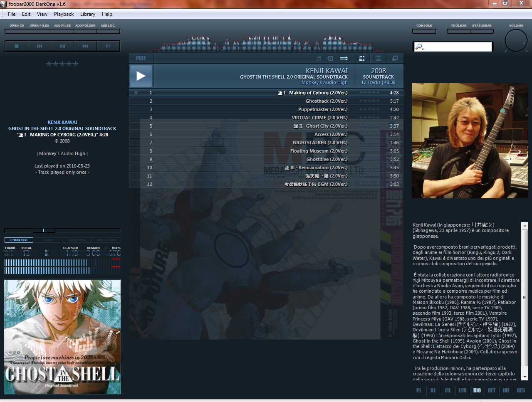Screen dimensions: 532x402
Task: Click the large play button beside album title
Action: tap(141, 76)
